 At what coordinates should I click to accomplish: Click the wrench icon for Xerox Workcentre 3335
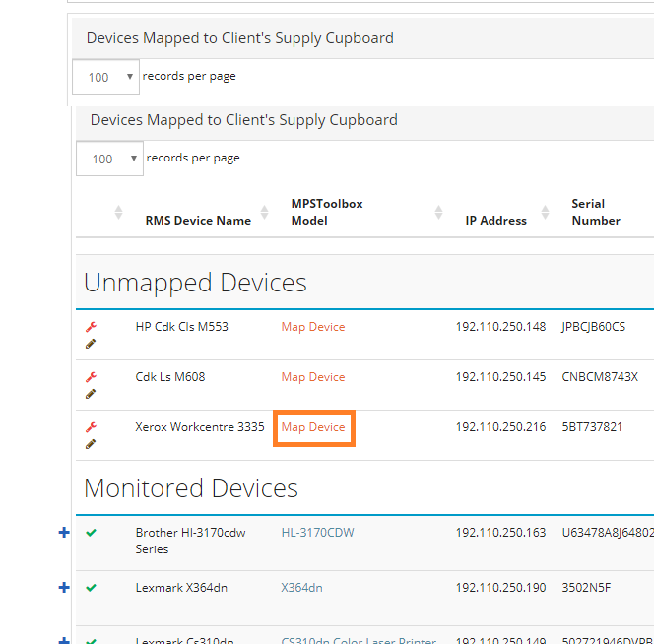click(91, 427)
